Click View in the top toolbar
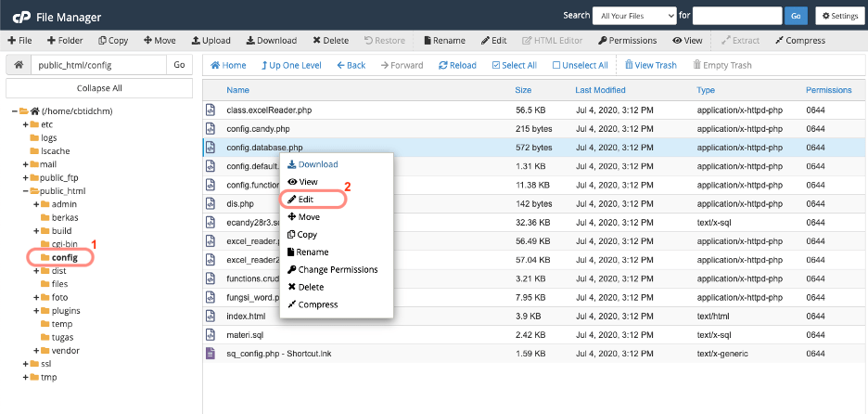The height and width of the screenshot is (414, 868). coord(687,41)
